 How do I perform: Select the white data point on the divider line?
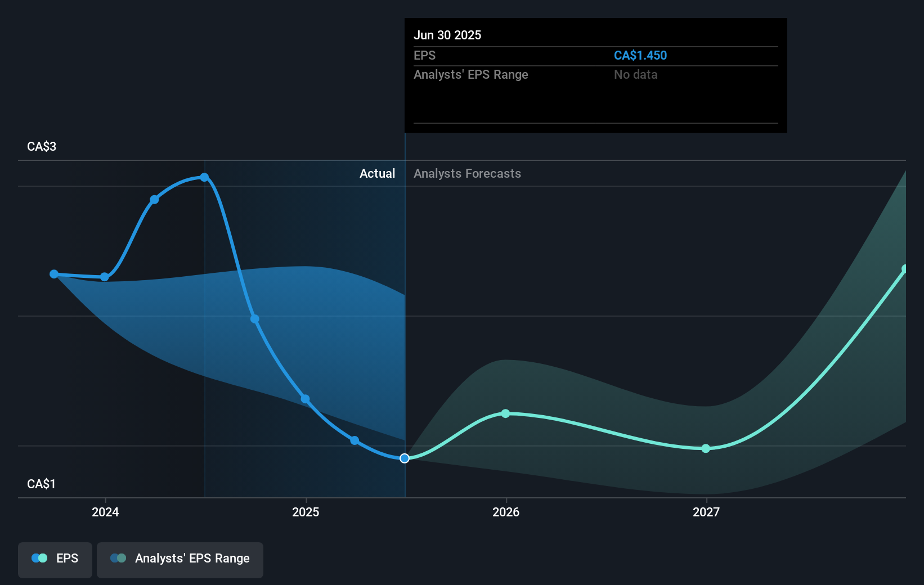[x=403, y=458]
